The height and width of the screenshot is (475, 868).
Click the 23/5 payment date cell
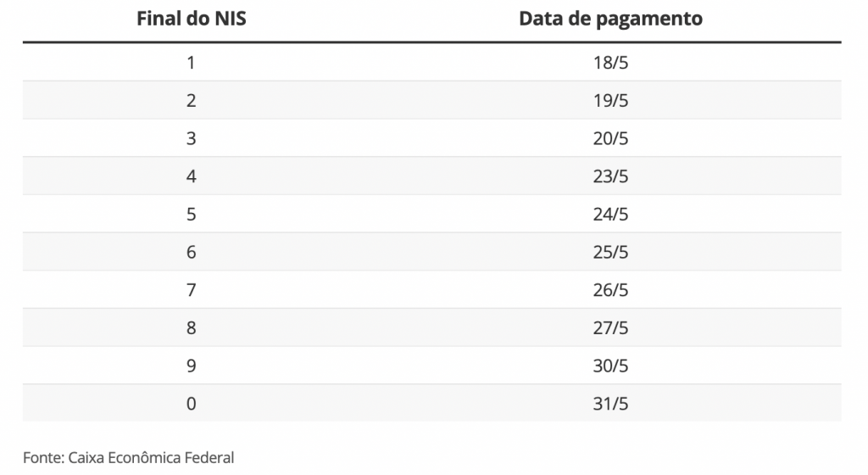tap(610, 176)
